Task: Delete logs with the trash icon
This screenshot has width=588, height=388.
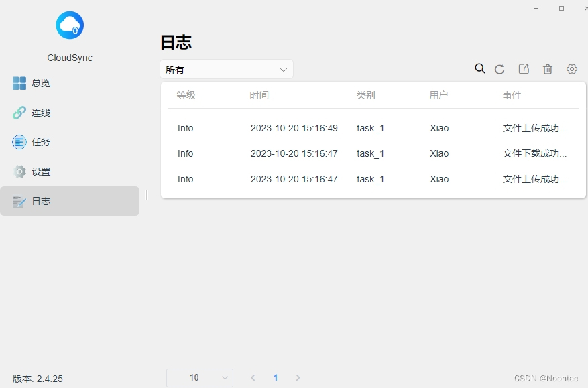Action: [x=548, y=69]
